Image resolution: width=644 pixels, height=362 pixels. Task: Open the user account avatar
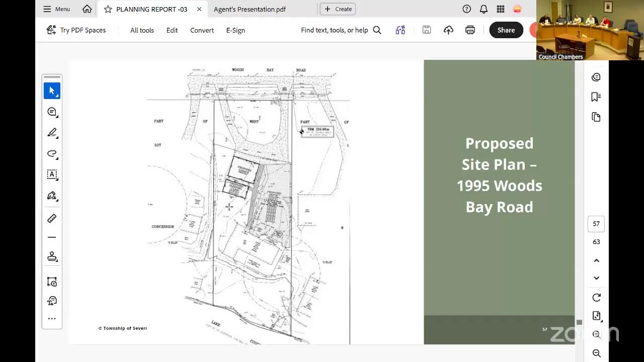click(x=517, y=9)
